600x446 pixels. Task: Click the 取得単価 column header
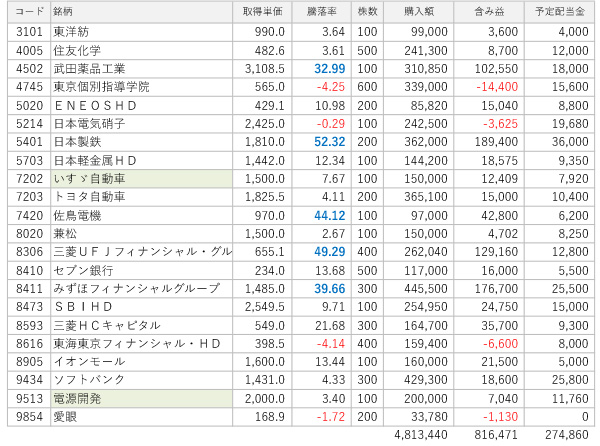(x=262, y=12)
